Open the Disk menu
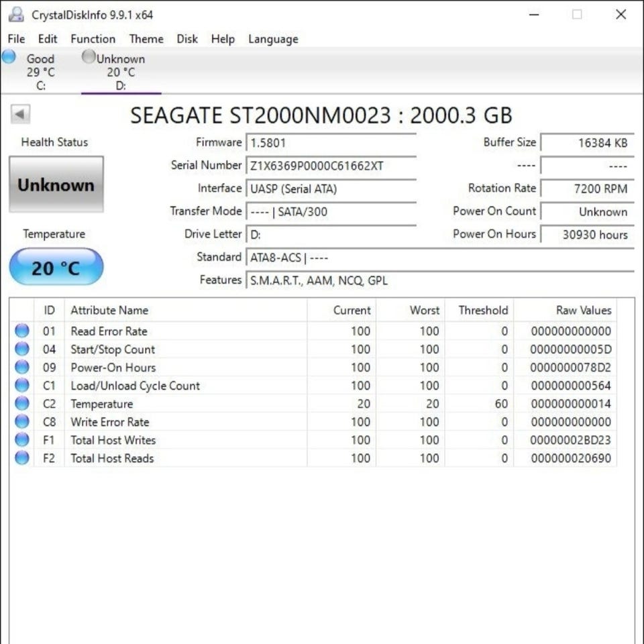644x644 pixels. [x=187, y=39]
